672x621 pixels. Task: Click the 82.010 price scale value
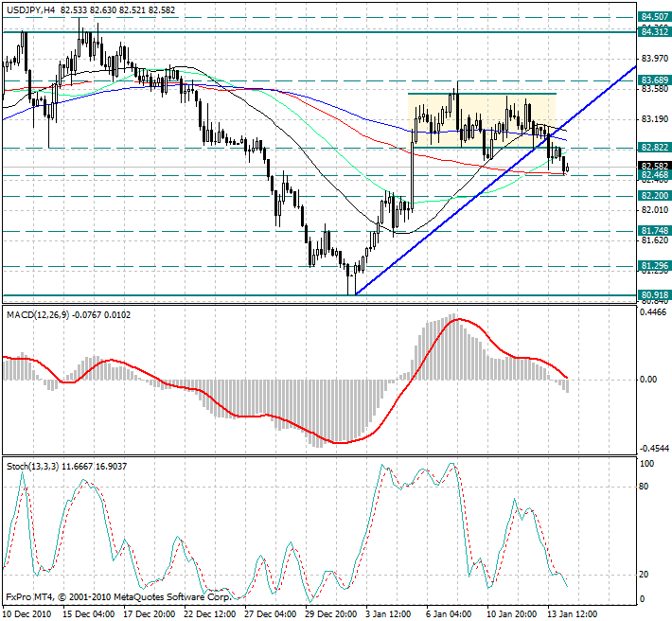(655, 210)
